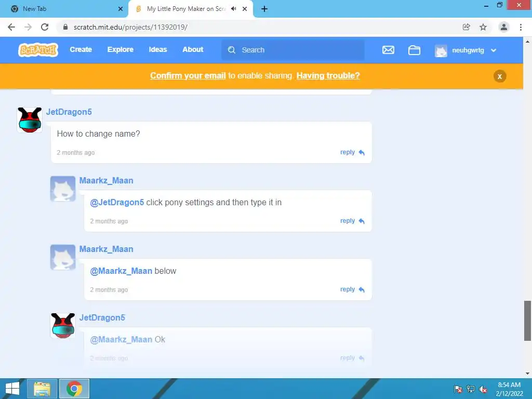Click the muted volume tray icon
The image size is (532, 399).
tap(483, 389)
